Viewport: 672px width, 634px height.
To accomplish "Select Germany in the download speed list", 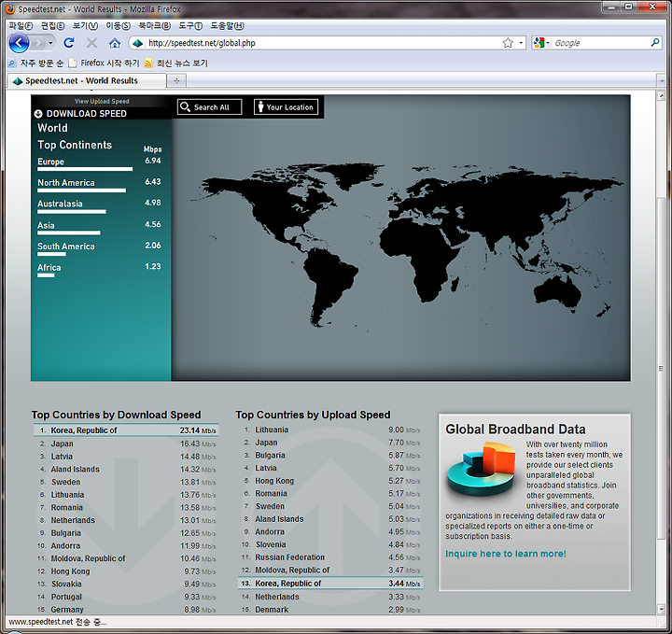I will coord(67,609).
